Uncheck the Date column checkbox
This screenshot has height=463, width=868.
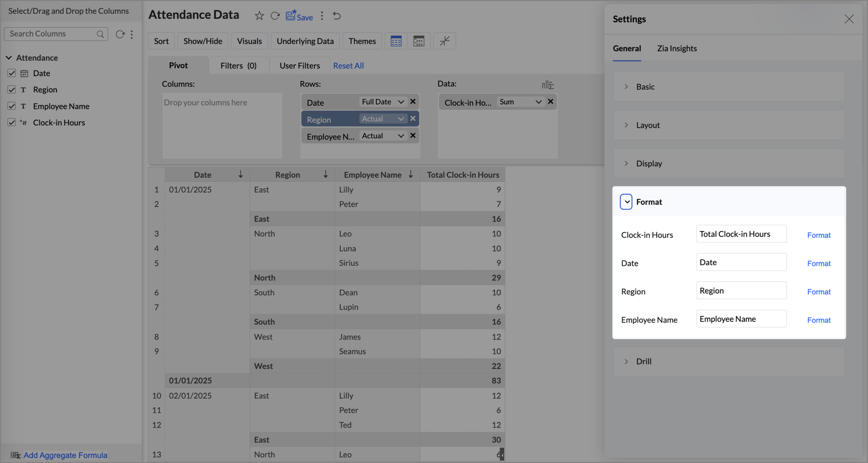pyautogui.click(x=11, y=73)
